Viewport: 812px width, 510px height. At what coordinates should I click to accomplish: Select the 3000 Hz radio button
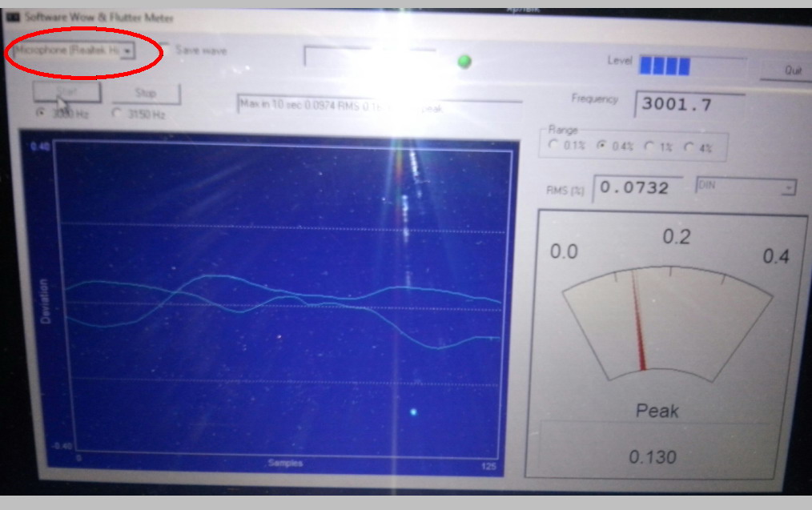coord(41,114)
